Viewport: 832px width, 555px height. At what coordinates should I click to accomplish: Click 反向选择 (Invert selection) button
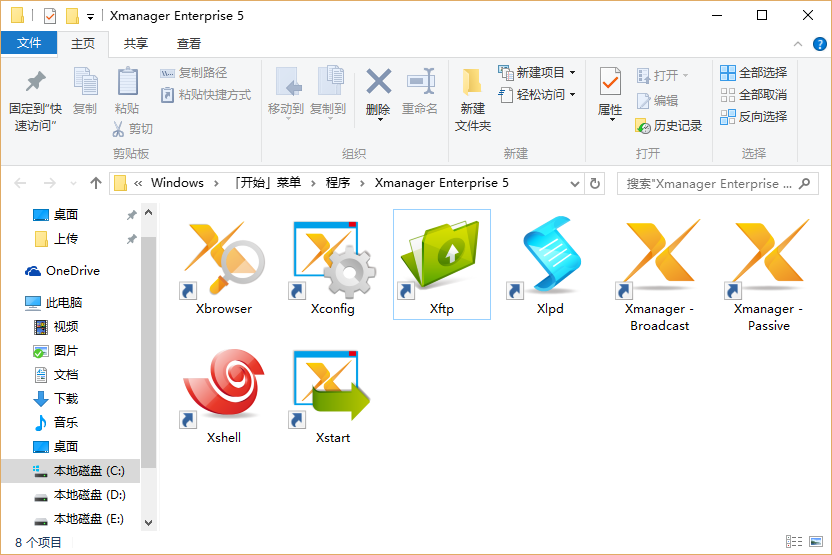(x=754, y=116)
